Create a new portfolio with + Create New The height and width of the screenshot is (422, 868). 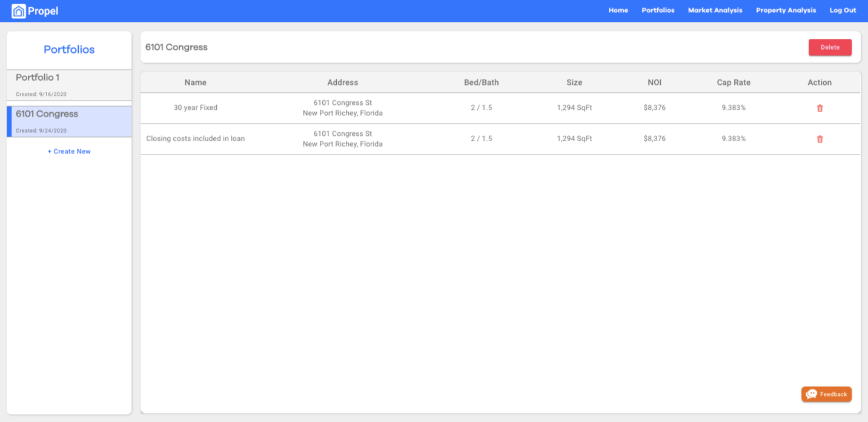tap(69, 152)
